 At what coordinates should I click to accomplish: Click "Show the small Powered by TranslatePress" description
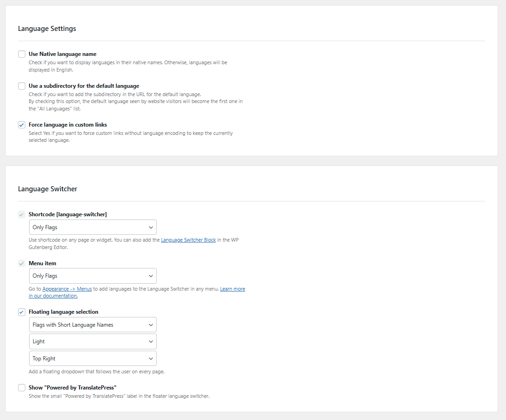(119, 396)
